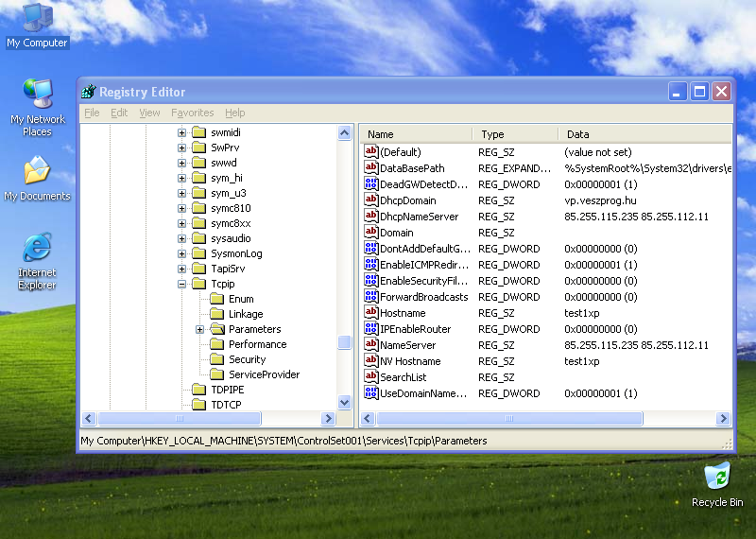
Task: Expand the SysmonLog tree node
Action: pyautogui.click(x=181, y=253)
